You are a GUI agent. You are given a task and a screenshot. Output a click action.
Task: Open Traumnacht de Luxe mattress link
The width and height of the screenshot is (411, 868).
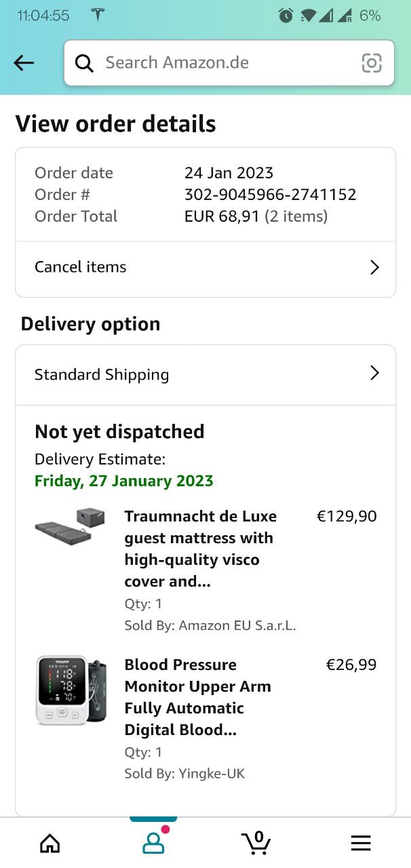(200, 549)
